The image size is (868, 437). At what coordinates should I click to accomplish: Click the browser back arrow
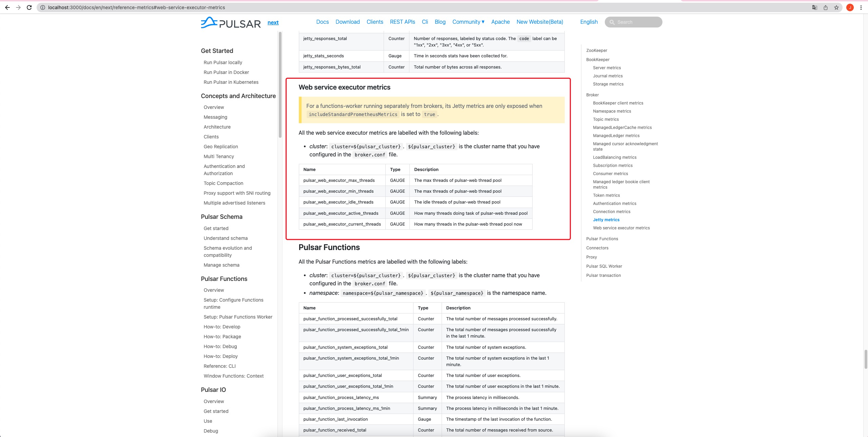click(7, 7)
